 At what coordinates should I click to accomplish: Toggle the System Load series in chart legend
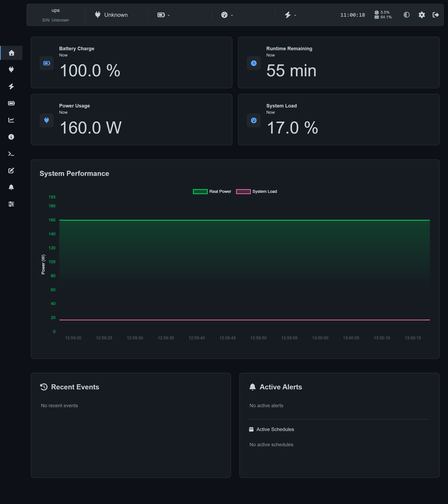tap(256, 192)
